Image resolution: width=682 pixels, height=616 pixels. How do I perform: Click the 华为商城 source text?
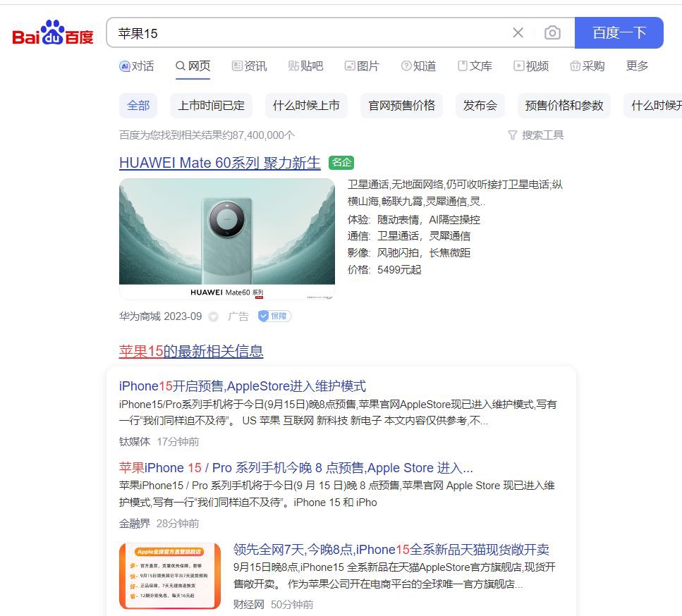[140, 316]
